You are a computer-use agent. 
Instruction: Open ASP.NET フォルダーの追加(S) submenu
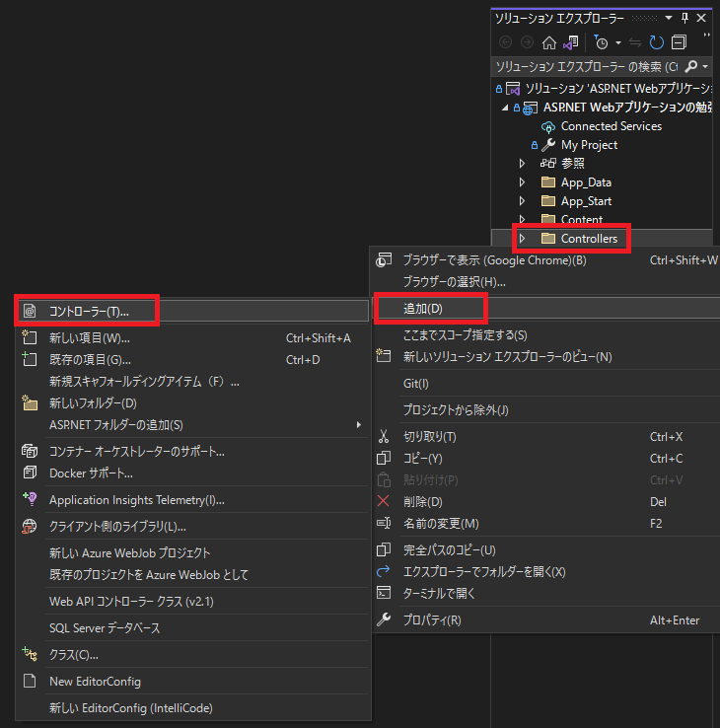click(192, 425)
